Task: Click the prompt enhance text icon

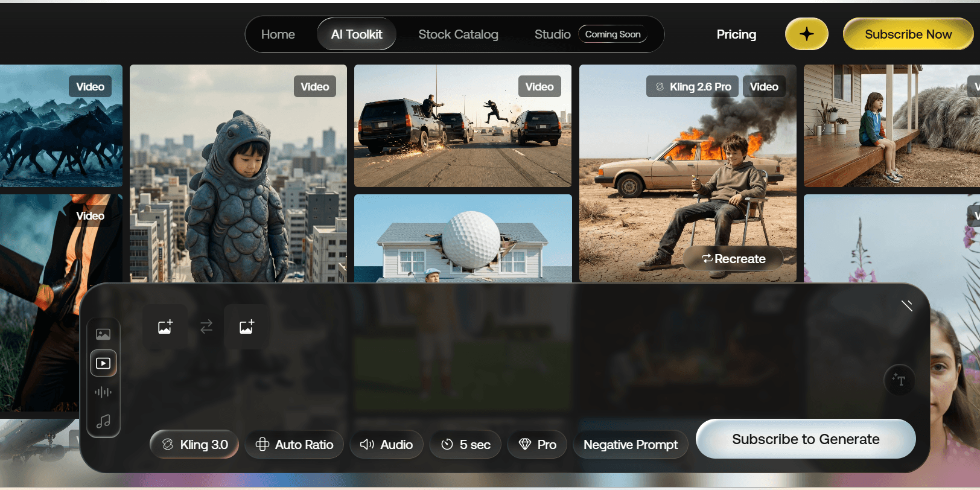Action: (x=899, y=380)
